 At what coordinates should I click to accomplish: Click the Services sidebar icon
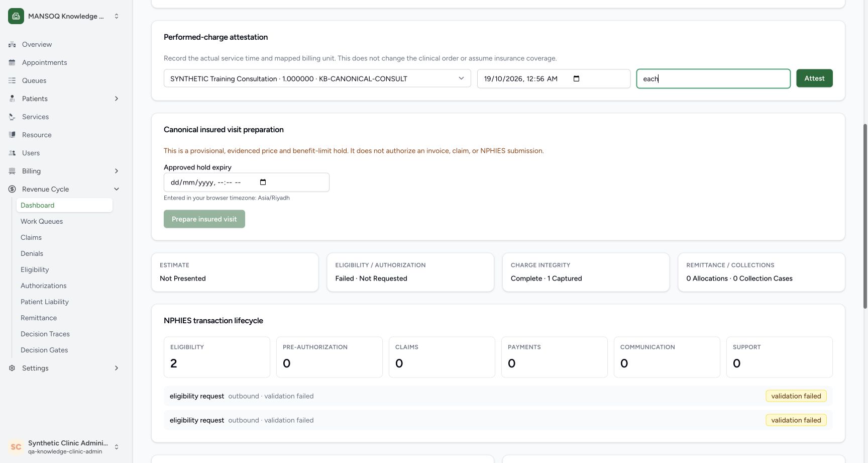pos(12,117)
